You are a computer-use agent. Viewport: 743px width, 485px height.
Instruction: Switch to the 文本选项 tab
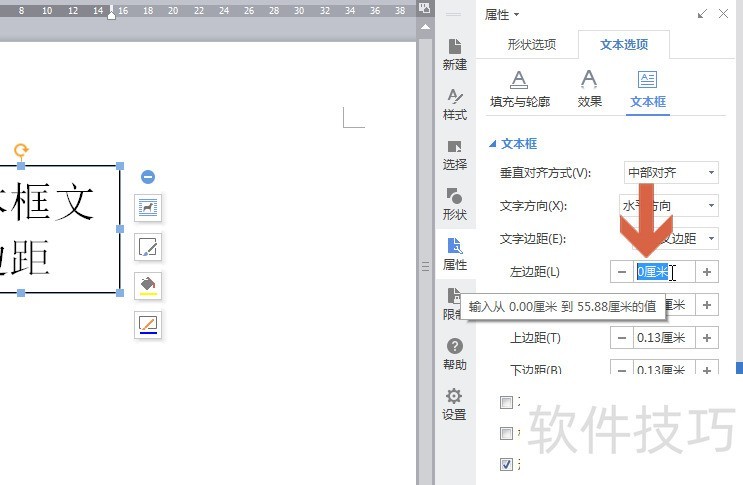click(624, 45)
